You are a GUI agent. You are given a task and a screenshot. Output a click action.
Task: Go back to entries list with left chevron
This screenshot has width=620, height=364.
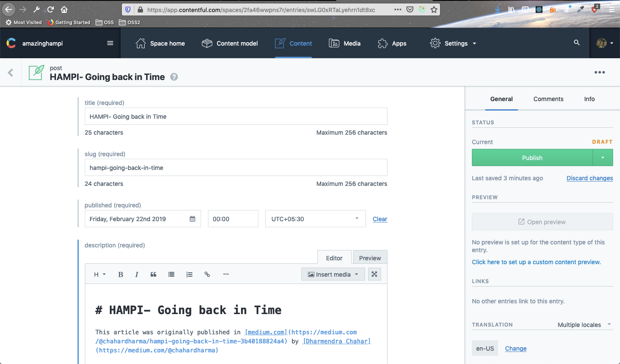pos(11,73)
